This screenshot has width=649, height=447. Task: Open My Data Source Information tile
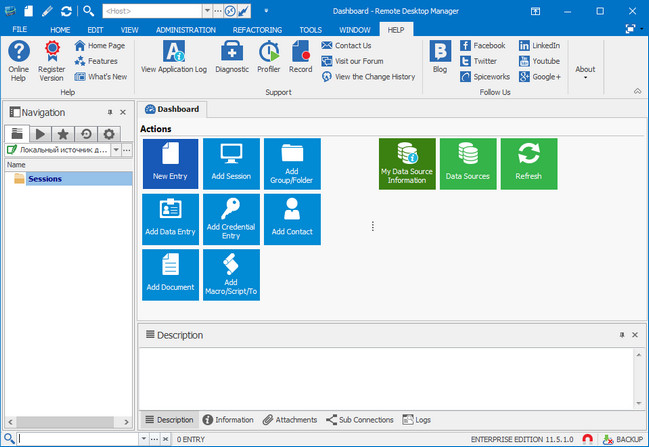point(407,164)
